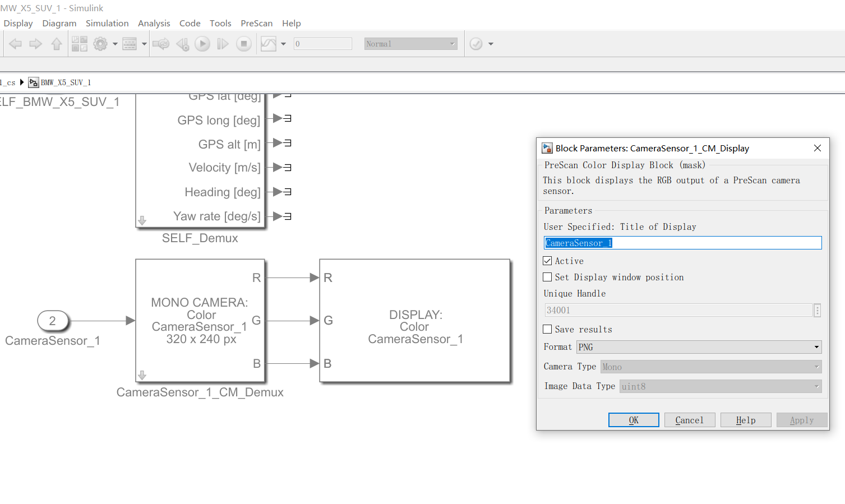Expand the configuration gear dropdown arrow
Image resolution: width=845 pixels, height=504 pixels.
click(115, 44)
